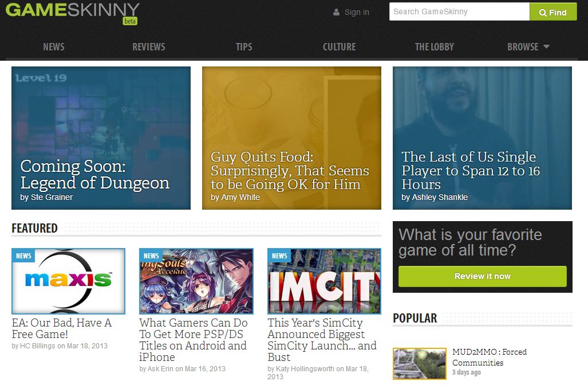Image resolution: width=588 pixels, height=389 pixels.
Task: Click the POPULAR section heading
Action: click(x=415, y=318)
